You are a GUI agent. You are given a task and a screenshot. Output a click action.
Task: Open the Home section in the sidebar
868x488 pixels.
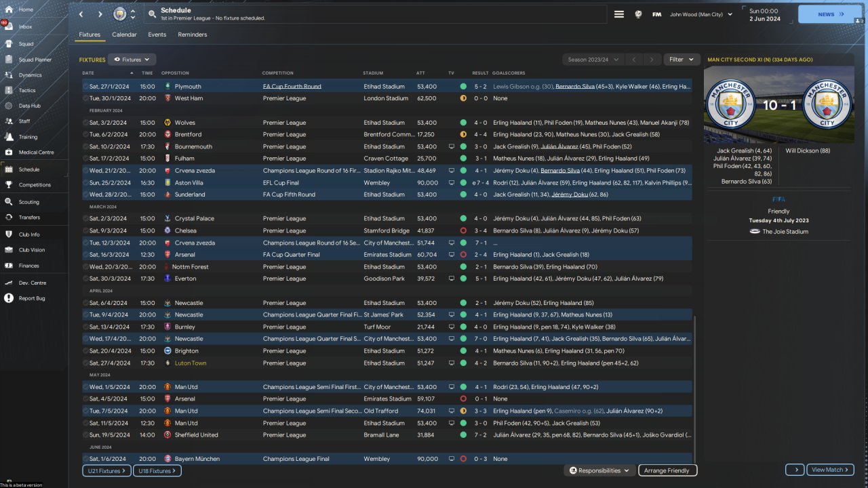[x=26, y=9]
